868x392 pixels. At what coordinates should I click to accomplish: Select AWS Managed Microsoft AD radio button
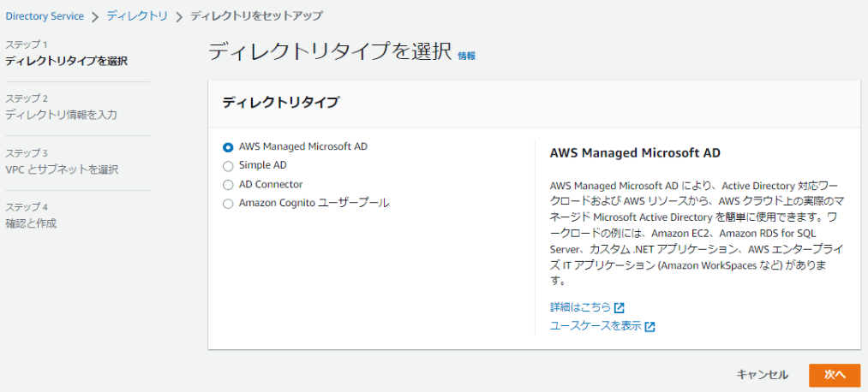[x=228, y=147]
